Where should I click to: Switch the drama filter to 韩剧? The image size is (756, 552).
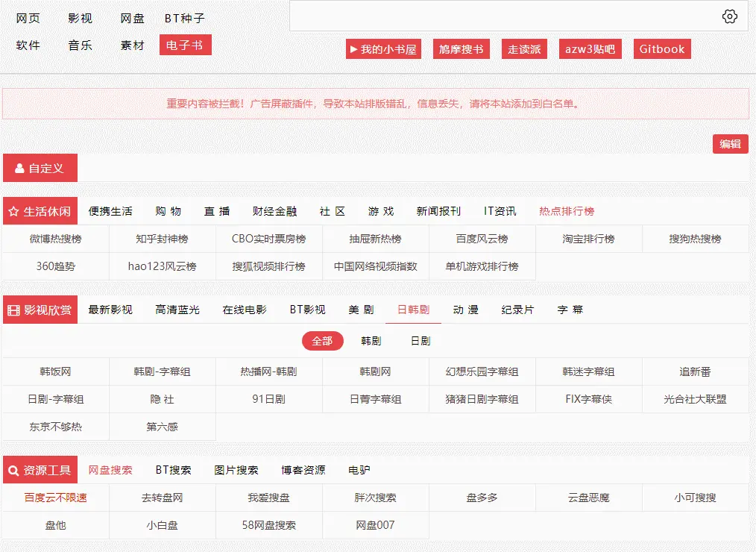pyautogui.click(x=373, y=341)
